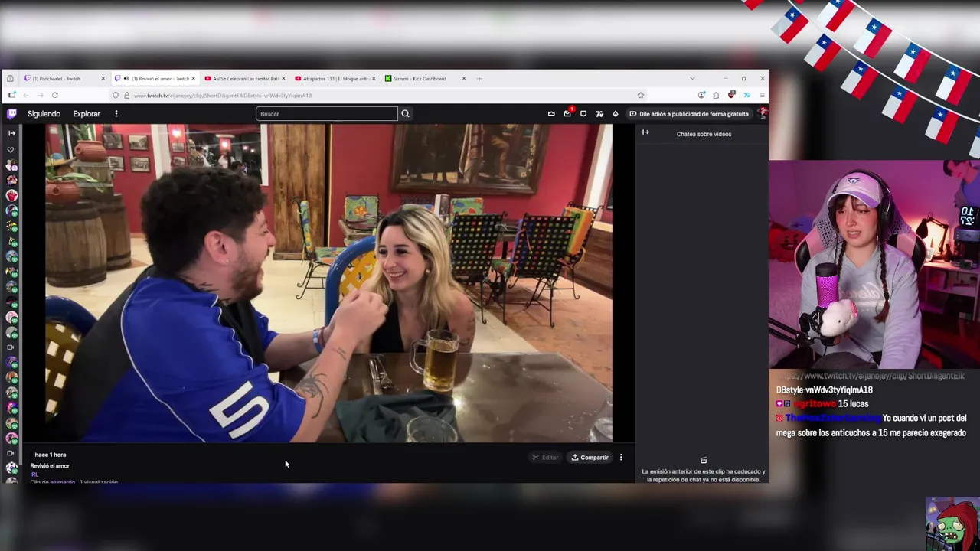Open a new browser tab
The image size is (980, 551).
coord(479,78)
